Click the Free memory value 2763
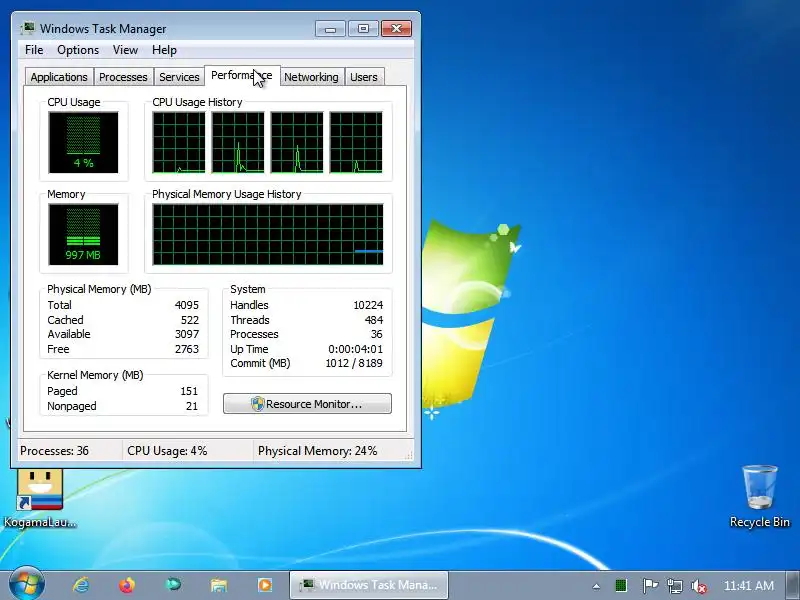 187,349
